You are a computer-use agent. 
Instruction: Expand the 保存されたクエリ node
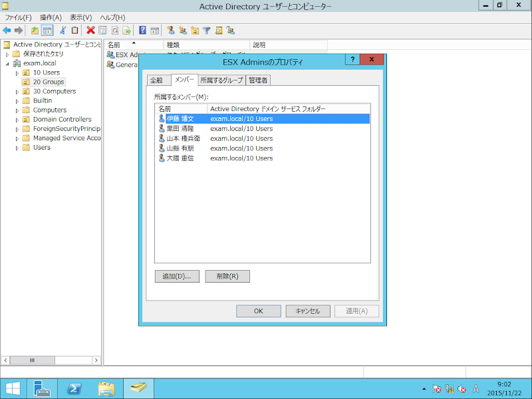7,55
